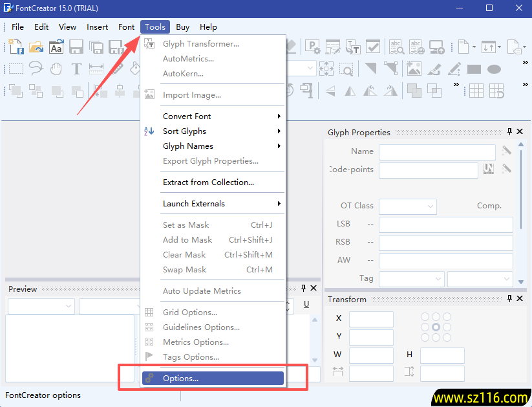Select the hand pan tool

pyautogui.click(x=56, y=69)
